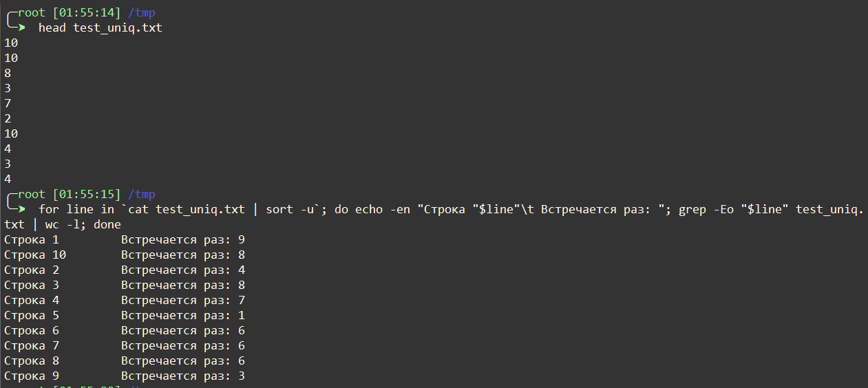Click the [01:55:15] timestamp in the prompt
The height and width of the screenshot is (388, 868).
87,194
